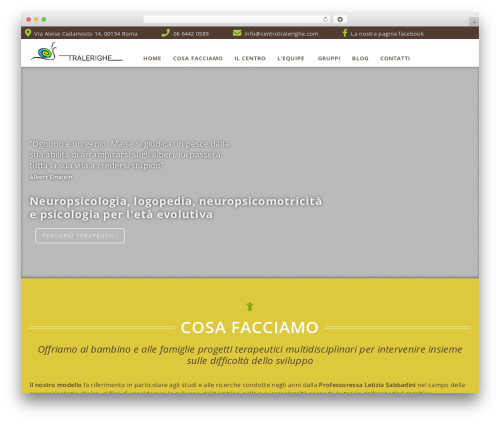
Task: Click the Albert Einstein attribution text
Action: 51,177
